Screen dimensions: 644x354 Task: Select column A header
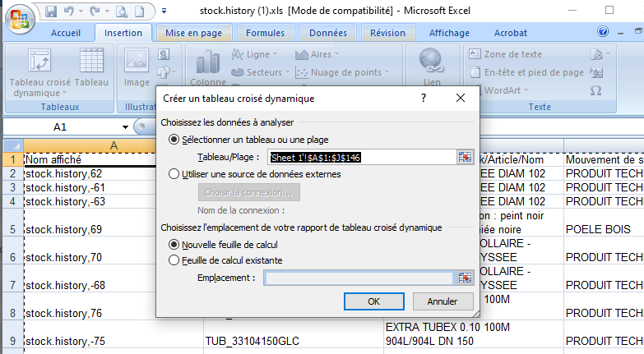pos(114,145)
